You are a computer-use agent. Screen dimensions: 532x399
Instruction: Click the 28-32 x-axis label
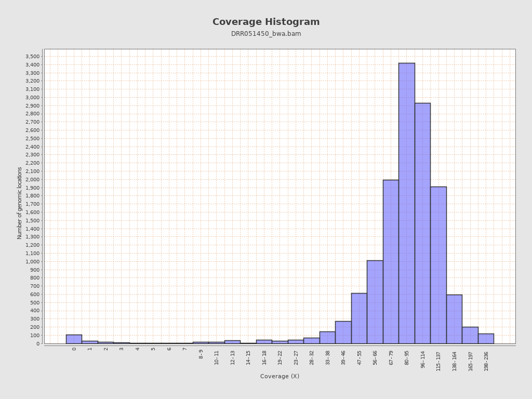coord(312,357)
